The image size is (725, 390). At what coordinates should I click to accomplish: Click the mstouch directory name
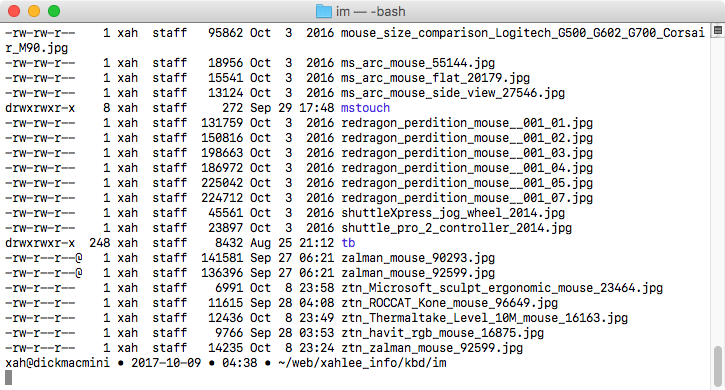(x=365, y=108)
